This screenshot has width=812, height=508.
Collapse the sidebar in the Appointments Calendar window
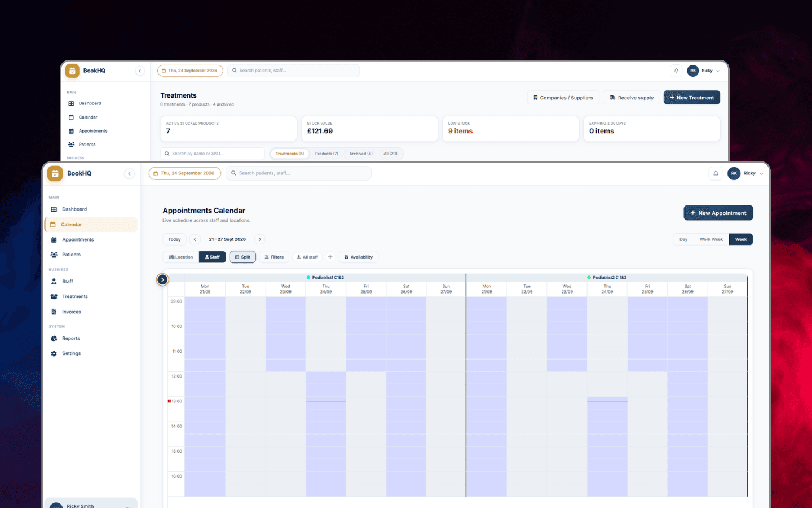click(x=130, y=173)
